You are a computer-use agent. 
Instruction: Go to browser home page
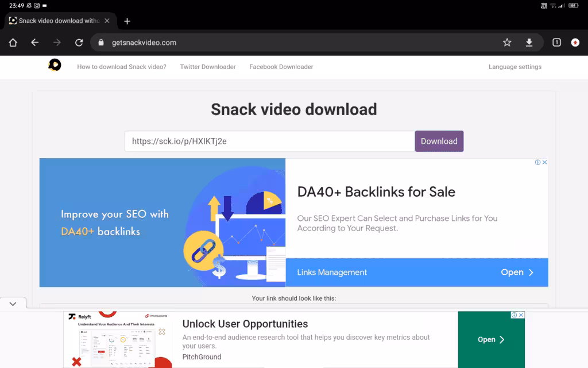click(13, 43)
